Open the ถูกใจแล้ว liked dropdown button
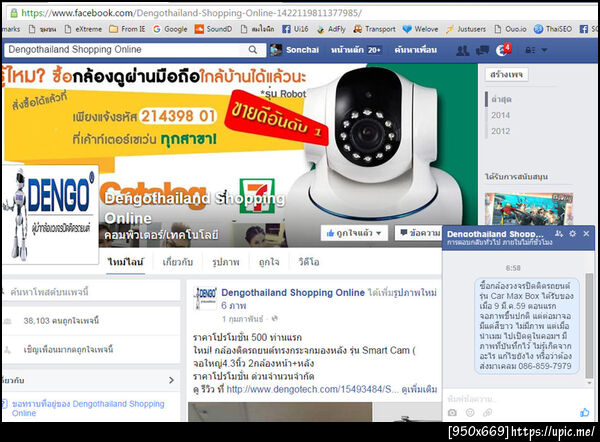Screen dimensions: 600x442 pos(354,233)
